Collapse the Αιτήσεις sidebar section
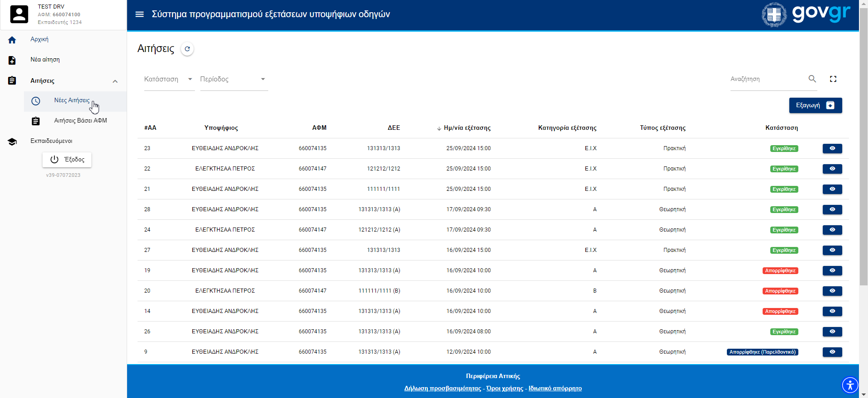868x398 pixels. (115, 81)
